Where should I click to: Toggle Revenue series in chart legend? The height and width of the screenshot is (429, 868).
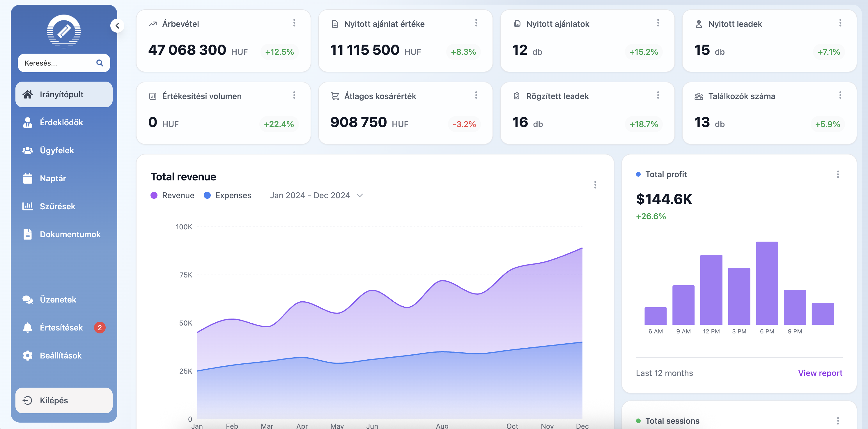click(173, 196)
